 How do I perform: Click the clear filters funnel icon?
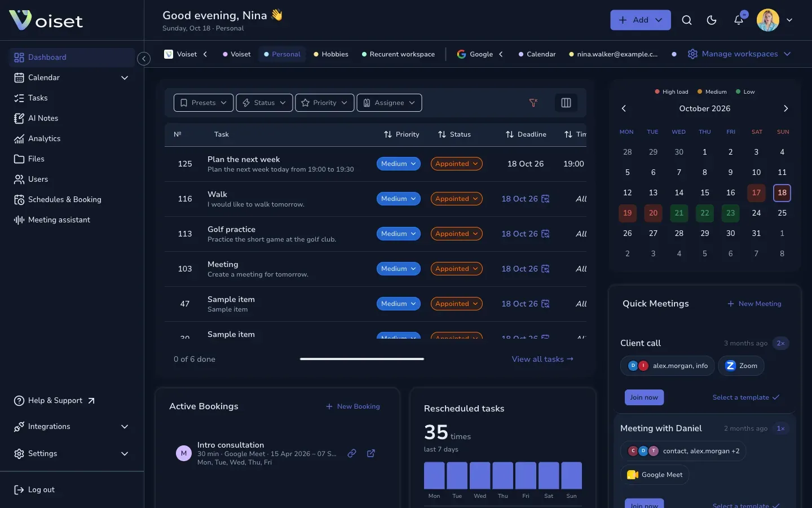pos(533,103)
